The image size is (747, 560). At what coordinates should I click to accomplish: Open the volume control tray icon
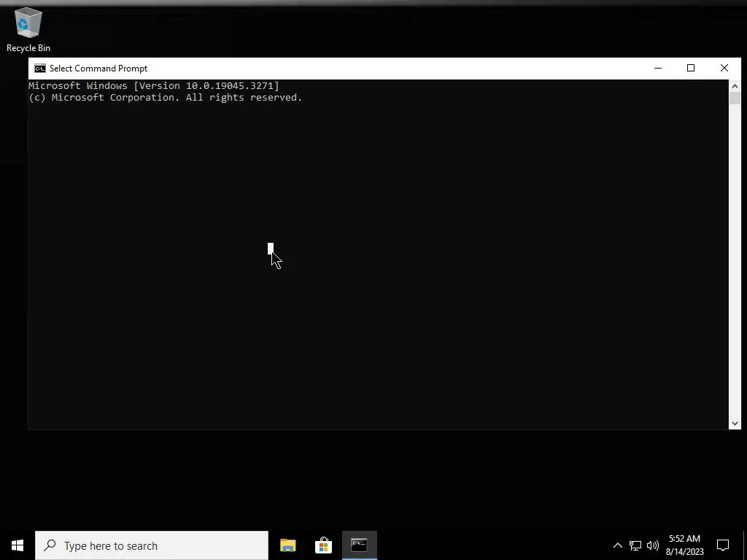pyautogui.click(x=653, y=545)
